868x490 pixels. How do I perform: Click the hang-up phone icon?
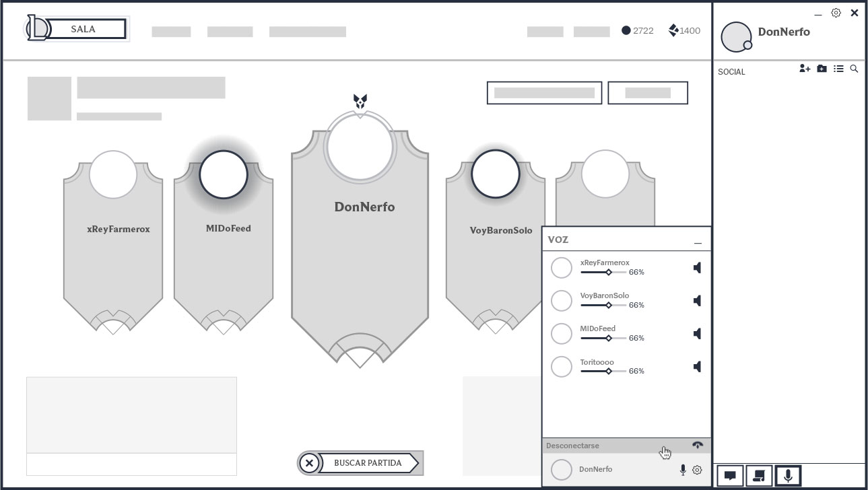coord(697,445)
